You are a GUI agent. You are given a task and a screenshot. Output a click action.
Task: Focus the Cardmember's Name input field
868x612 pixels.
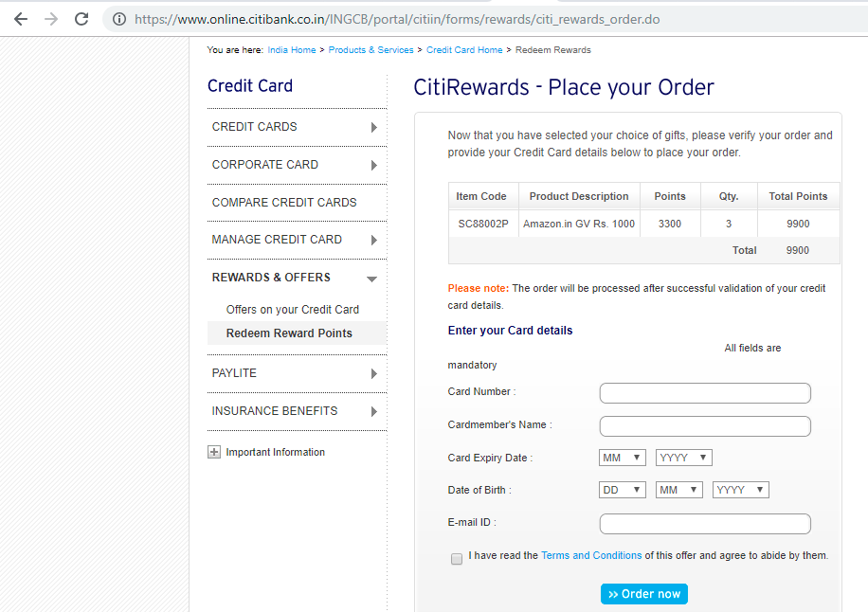pyautogui.click(x=705, y=426)
